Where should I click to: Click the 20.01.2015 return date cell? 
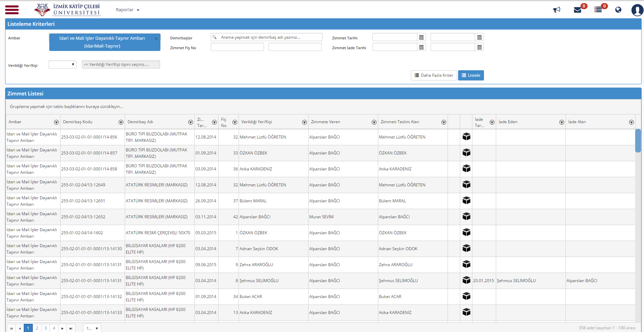[484, 281]
